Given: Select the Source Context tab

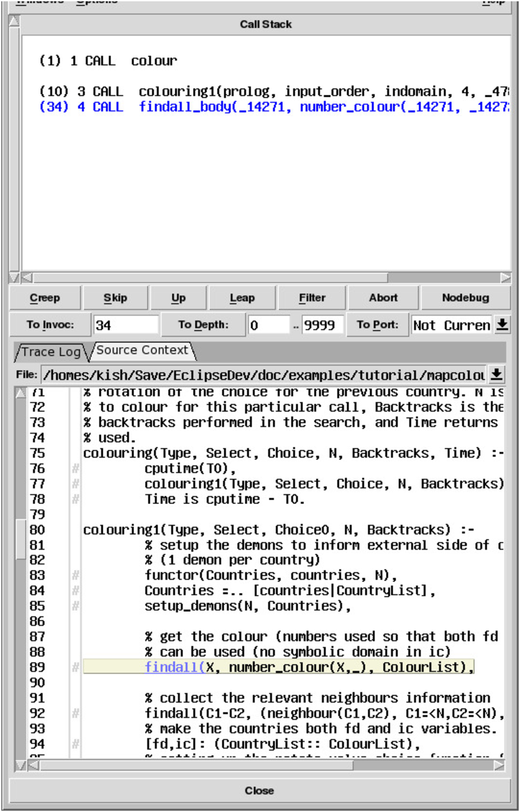Looking at the screenshot, I should [x=142, y=350].
